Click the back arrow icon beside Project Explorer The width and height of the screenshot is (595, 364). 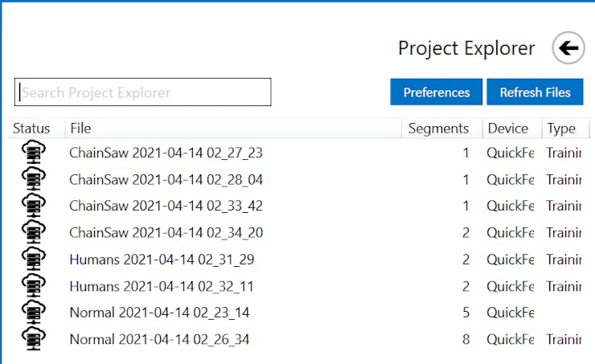(568, 49)
